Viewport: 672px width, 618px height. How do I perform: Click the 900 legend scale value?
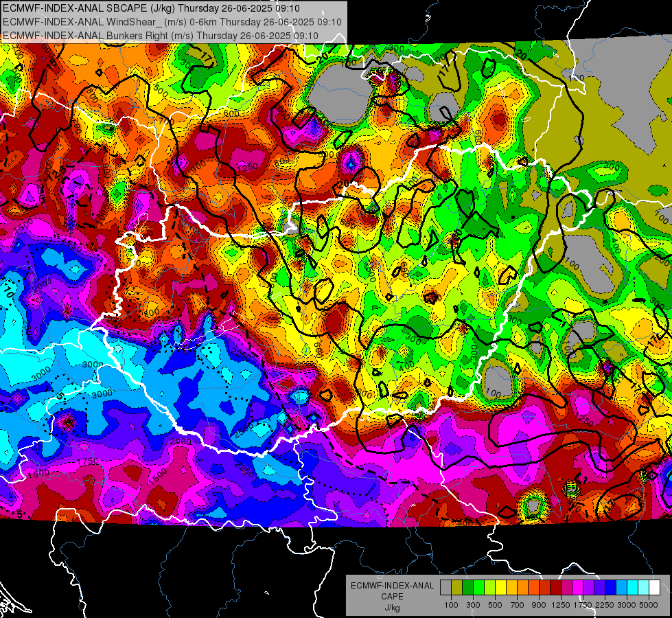coord(539,605)
